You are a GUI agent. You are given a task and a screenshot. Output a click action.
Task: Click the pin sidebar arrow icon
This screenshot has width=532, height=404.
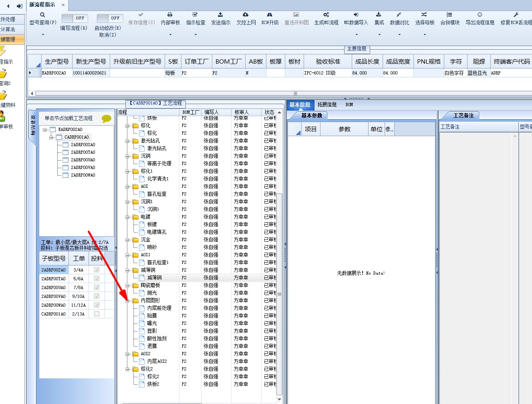click(x=19, y=6)
